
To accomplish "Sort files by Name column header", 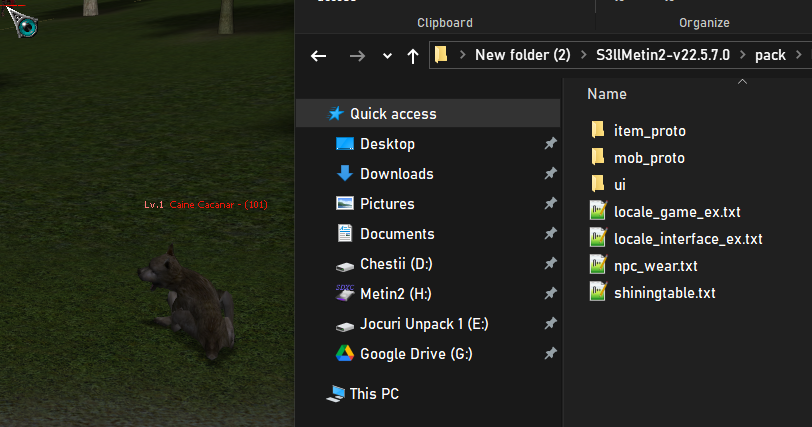I will click(x=606, y=94).
